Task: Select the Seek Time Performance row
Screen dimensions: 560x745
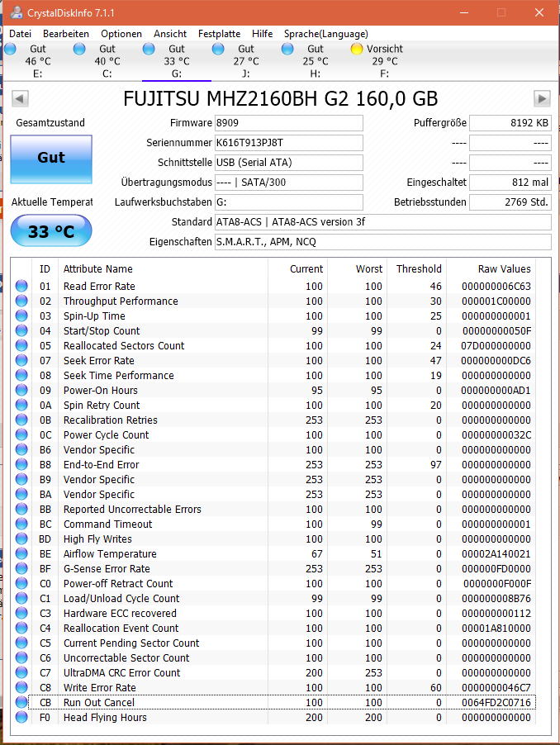Action: [282, 375]
